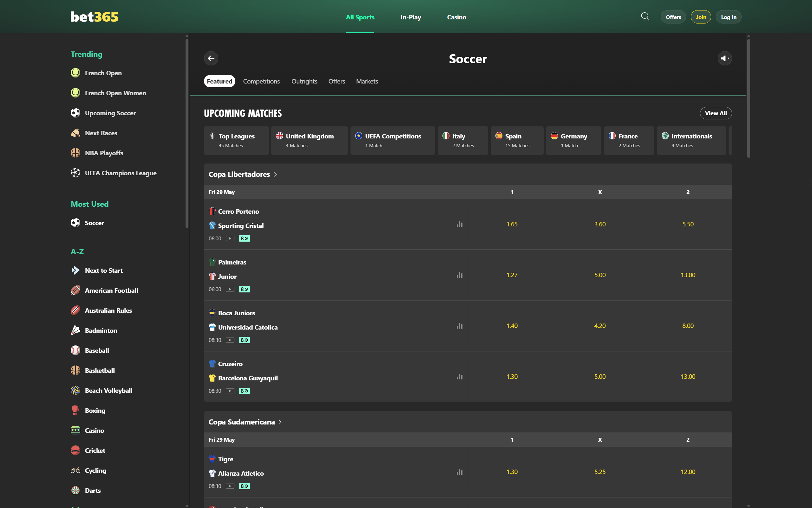Viewport: 812px width, 508px height.
Task: Select 12.00 odds for Alianza Atletico
Action: click(x=688, y=472)
